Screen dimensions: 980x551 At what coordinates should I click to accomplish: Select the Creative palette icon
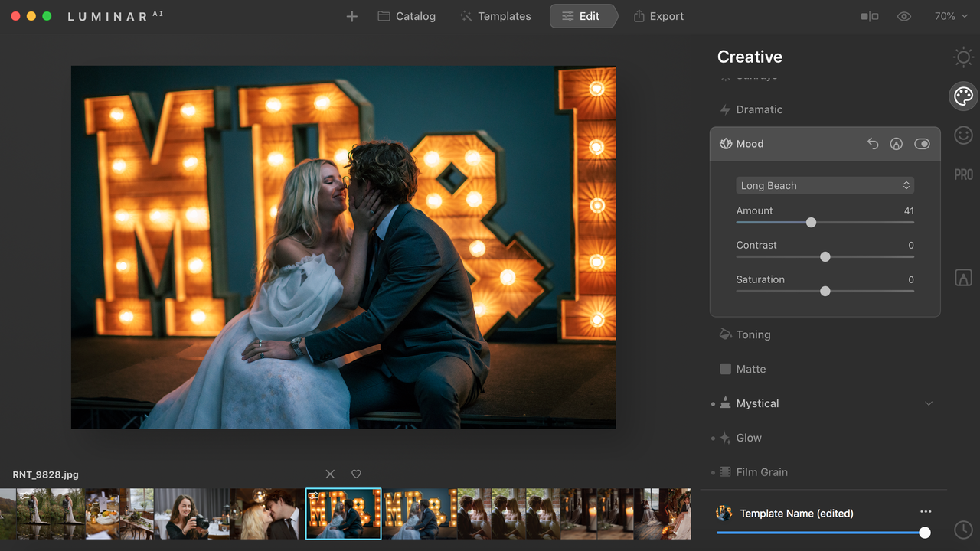[963, 96]
